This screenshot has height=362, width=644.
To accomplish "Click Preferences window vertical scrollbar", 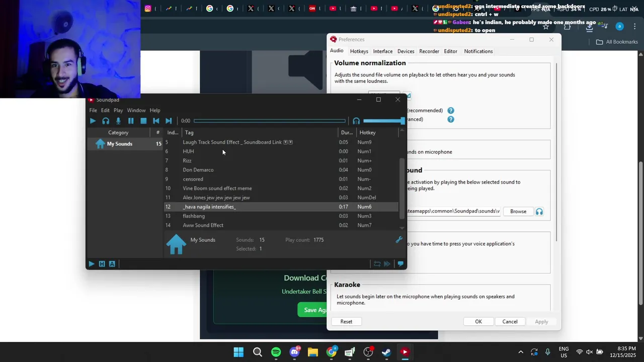I will 556,152.
